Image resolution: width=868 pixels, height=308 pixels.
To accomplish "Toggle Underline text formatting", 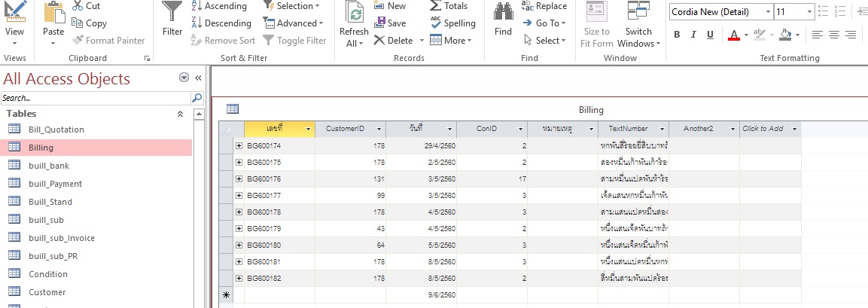I will click(710, 35).
